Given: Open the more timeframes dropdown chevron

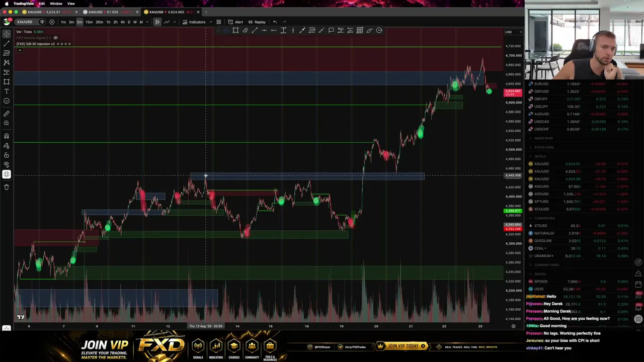Looking at the screenshot, I should (147, 22).
